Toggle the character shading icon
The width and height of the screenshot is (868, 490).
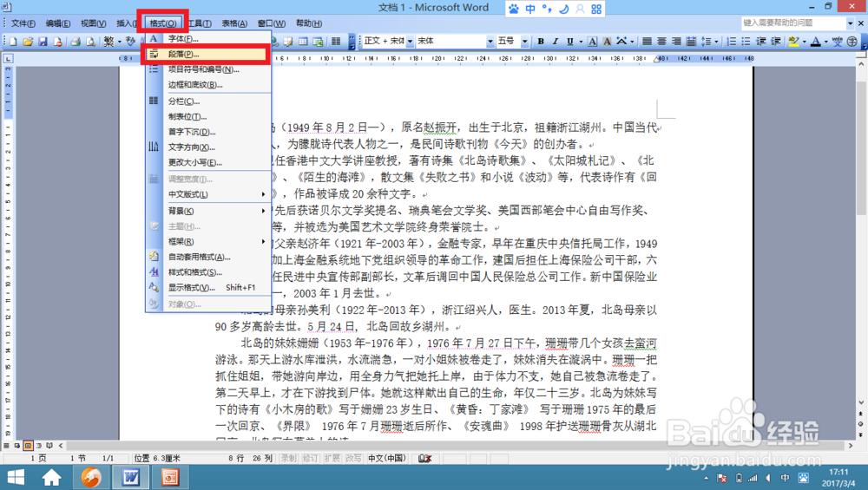click(607, 42)
